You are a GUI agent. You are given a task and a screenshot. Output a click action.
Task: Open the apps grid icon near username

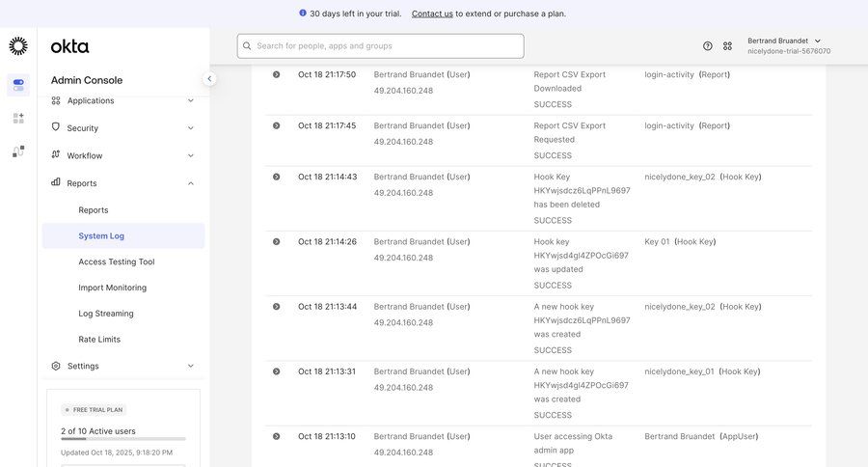727,46
